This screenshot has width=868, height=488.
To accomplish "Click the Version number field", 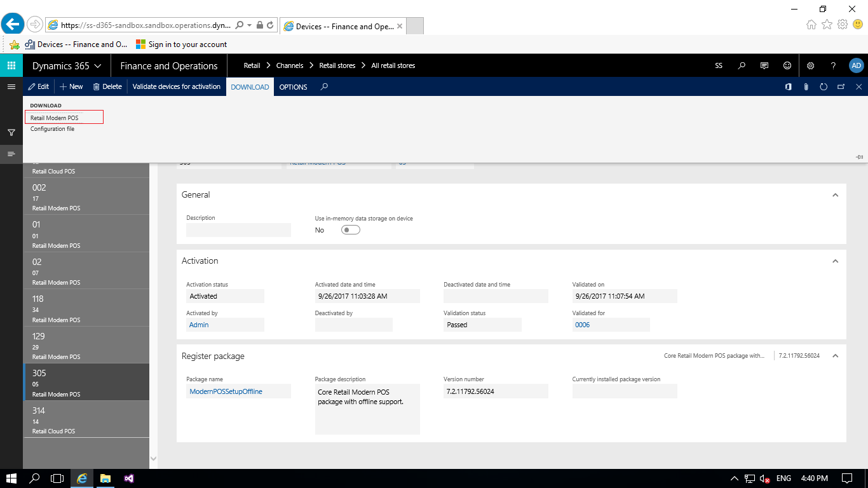I will 496,391.
